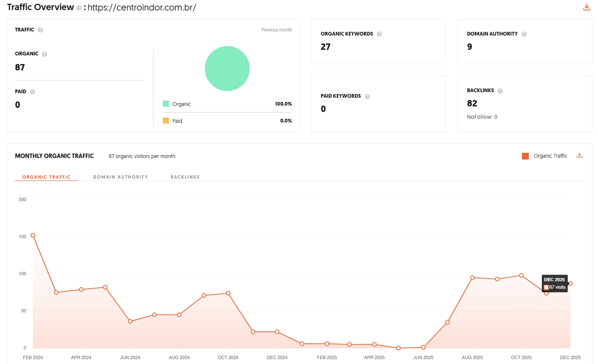The width and height of the screenshot is (598, 364).
Task: Switch to the Backlinks chart tab
Action: pos(185,177)
